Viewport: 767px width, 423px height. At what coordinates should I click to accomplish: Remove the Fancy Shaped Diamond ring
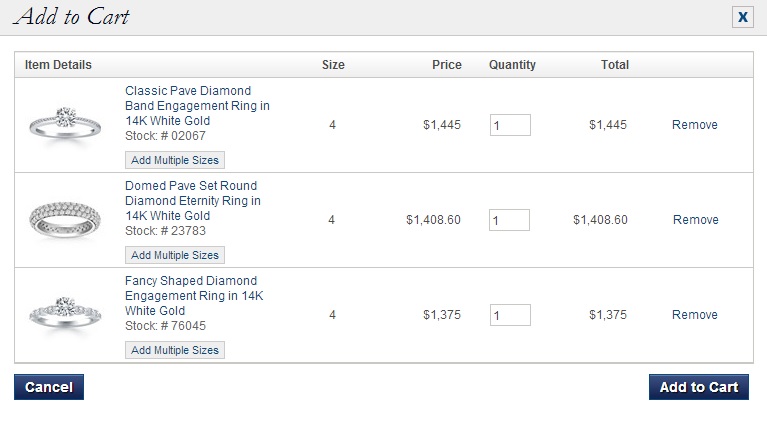pos(695,314)
